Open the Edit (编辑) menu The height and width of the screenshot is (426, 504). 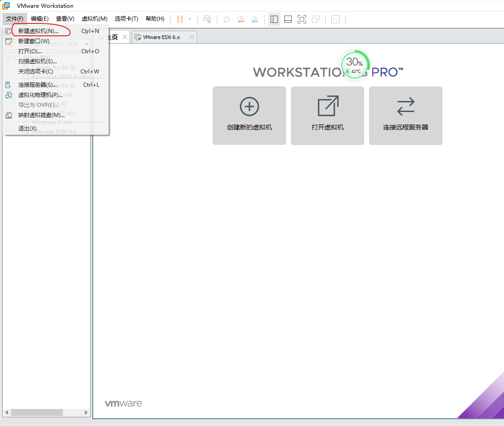(40, 19)
